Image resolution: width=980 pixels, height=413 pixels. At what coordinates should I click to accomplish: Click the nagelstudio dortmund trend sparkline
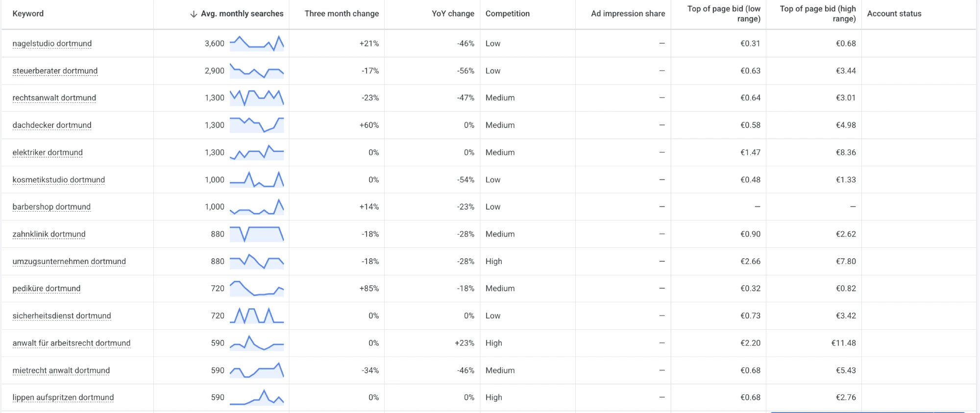coord(257,43)
